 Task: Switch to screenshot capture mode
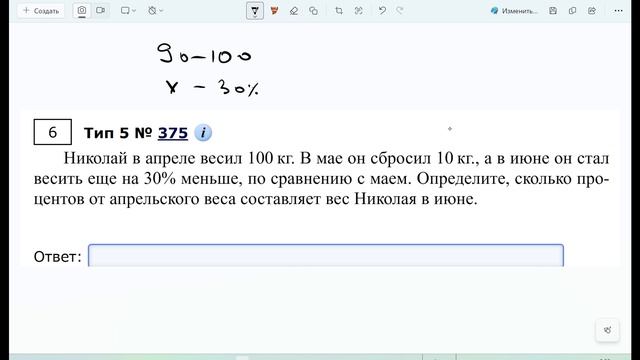(82, 11)
